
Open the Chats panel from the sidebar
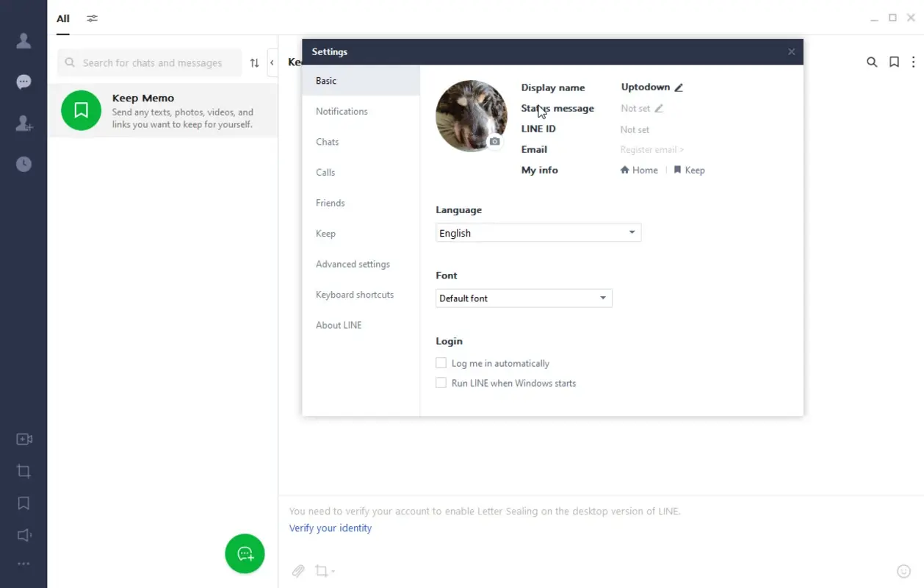coord(24,82)
